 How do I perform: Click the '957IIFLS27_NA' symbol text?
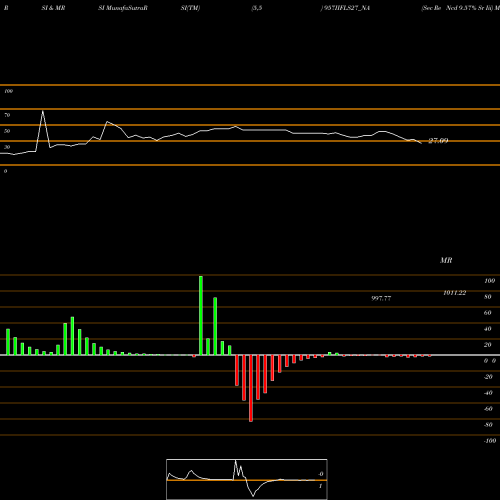point(346,8)
